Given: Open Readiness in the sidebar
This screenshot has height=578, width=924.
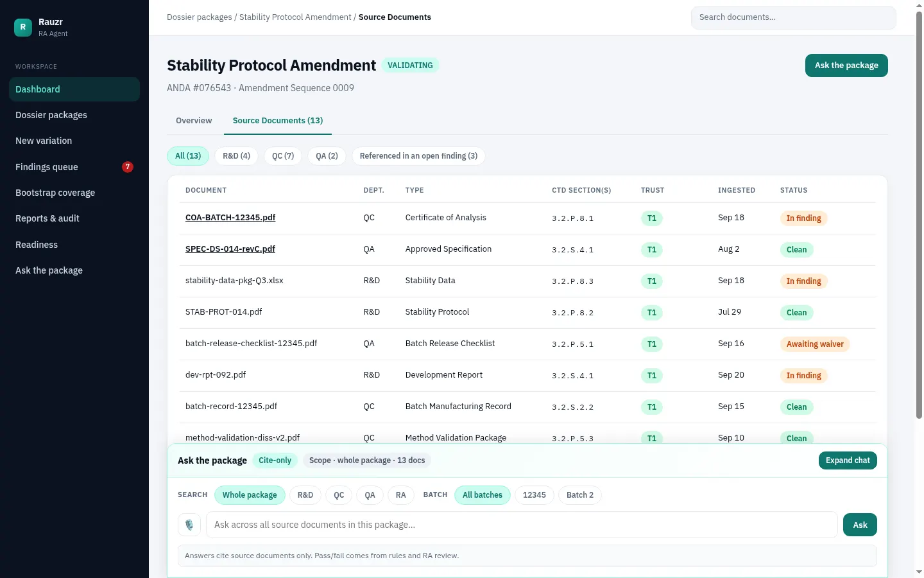Looking at the screenshot, I should (74, 245).
